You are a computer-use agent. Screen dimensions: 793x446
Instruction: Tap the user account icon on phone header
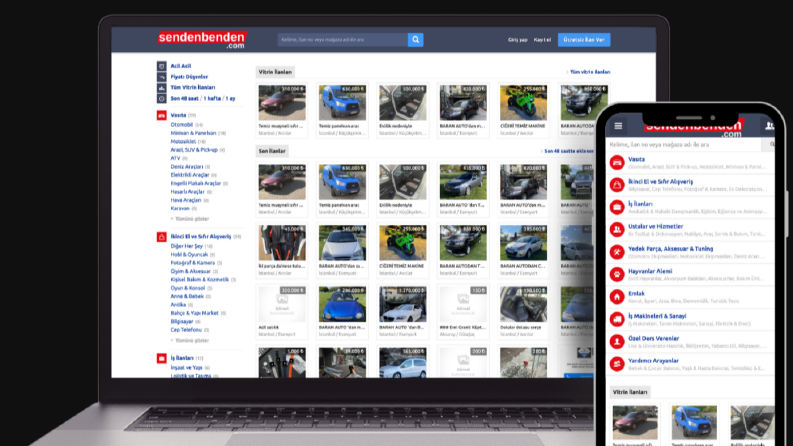(769, 126)
